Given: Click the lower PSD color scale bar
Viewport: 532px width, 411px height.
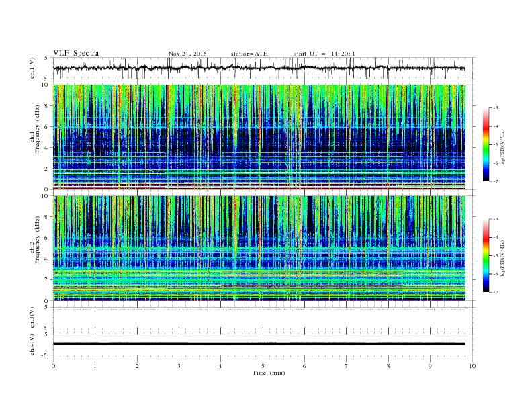Looking at the screenshot, I should 486,255.
